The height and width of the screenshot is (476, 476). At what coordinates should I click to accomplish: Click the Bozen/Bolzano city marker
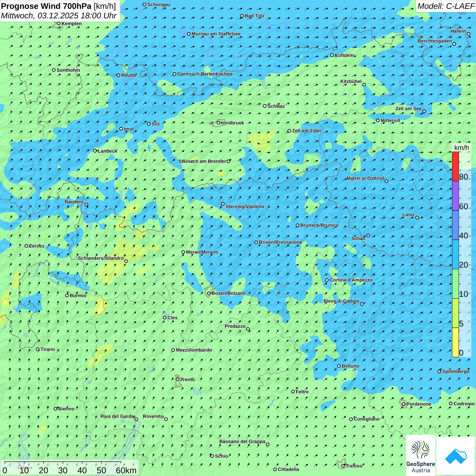pos(209,293)
